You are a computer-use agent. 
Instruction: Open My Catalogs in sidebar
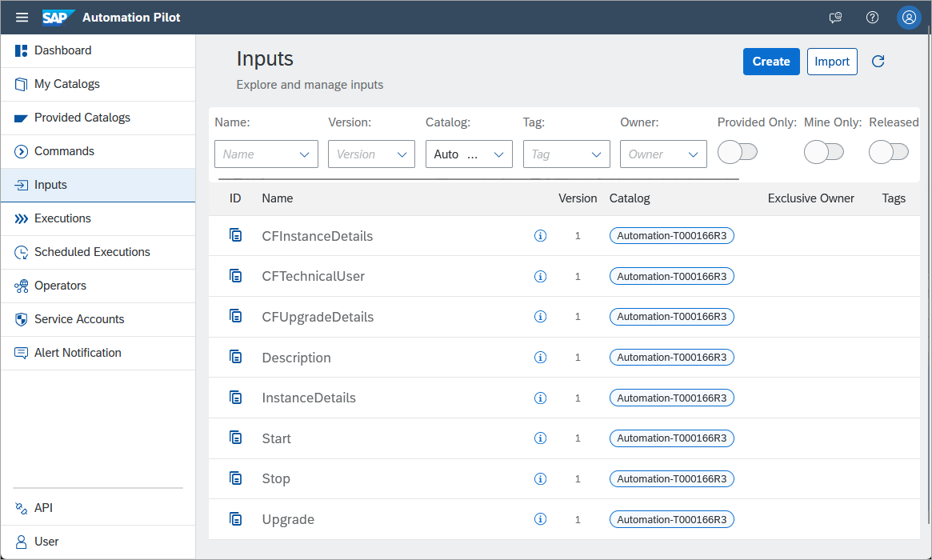point(98,84)
